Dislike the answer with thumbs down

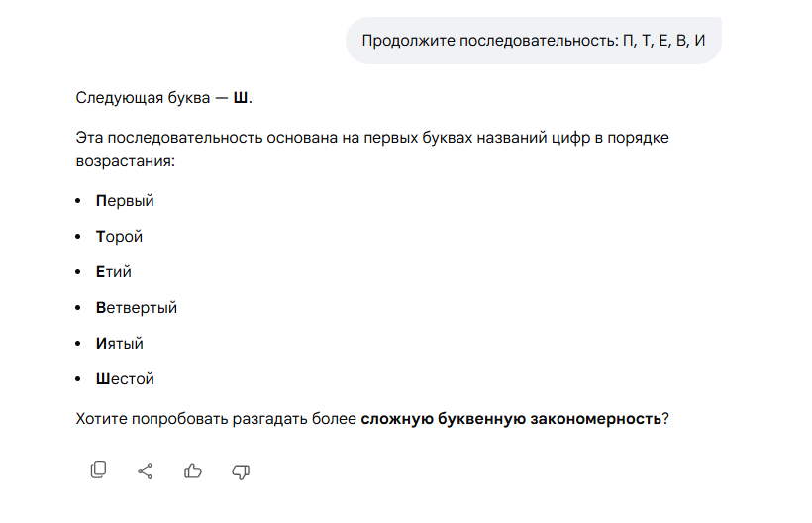(241, 471)
